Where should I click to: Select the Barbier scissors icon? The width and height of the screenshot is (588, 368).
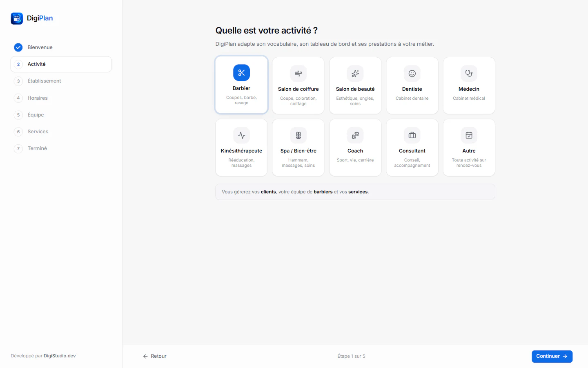click(241, 73)
